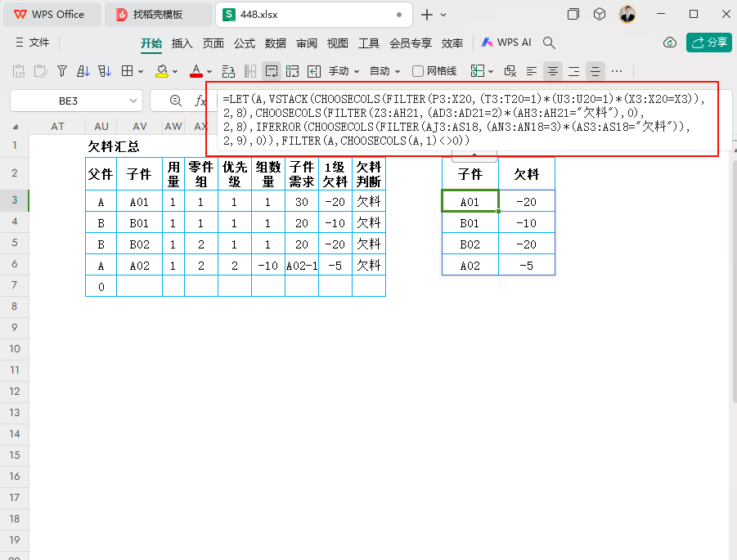This screenshot has height=560, width=737.
Task: Click the sort descending icon
Action: [105, 71]
